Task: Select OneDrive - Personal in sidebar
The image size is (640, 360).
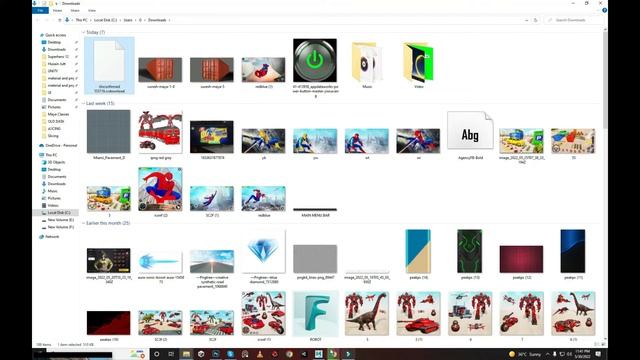Action: coord(61,146)
